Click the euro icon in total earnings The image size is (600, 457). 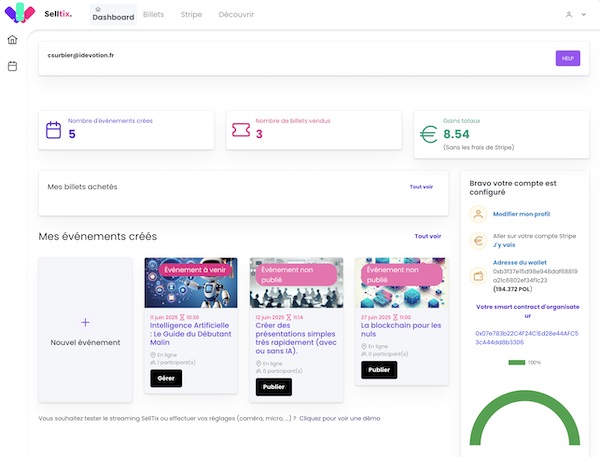click(429, 133)
